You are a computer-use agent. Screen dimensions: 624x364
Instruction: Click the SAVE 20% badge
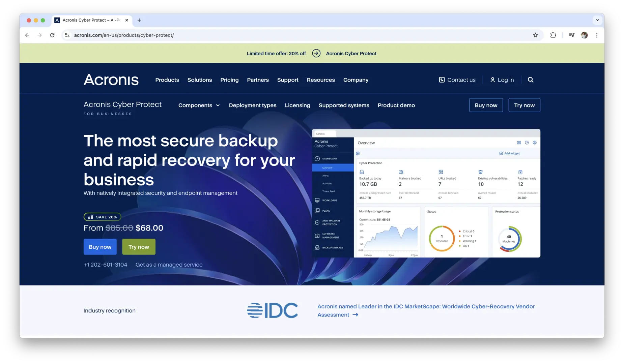click(102, 217)
